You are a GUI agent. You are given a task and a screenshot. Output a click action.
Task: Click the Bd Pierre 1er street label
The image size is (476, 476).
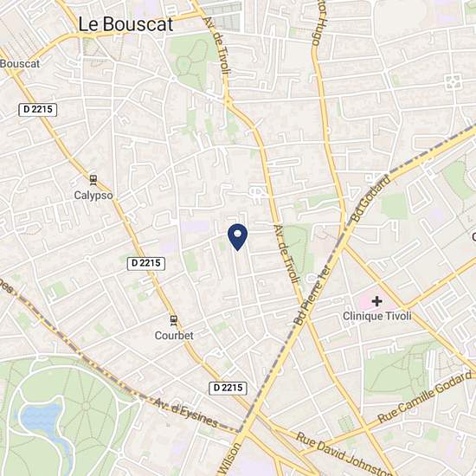tap(312, 295)
